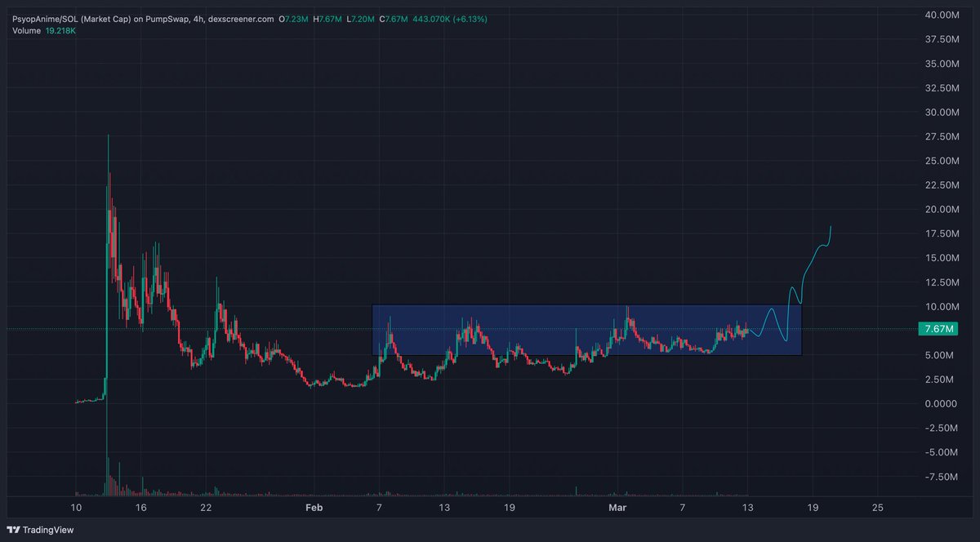Image resolution: width=980 pixels, height=542 pixels.
Task: Click the -5.00M price axis label
Action: coord(942,452)
